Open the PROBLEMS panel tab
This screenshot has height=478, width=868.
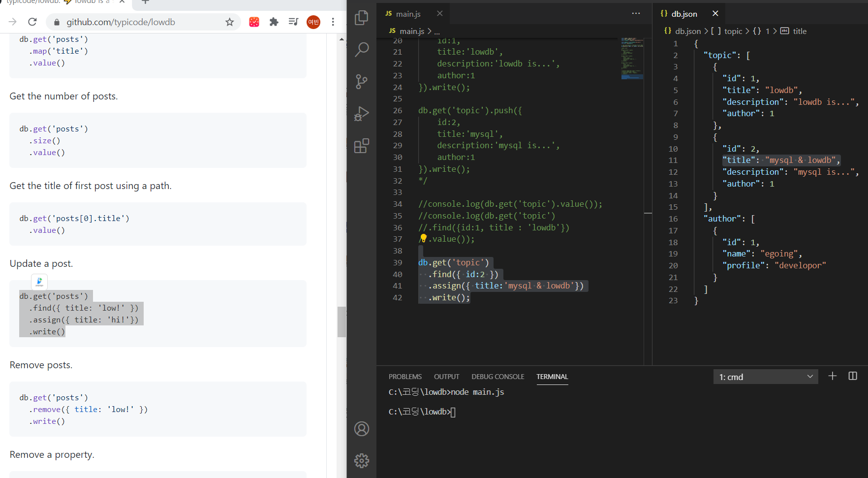click(405, 377)
